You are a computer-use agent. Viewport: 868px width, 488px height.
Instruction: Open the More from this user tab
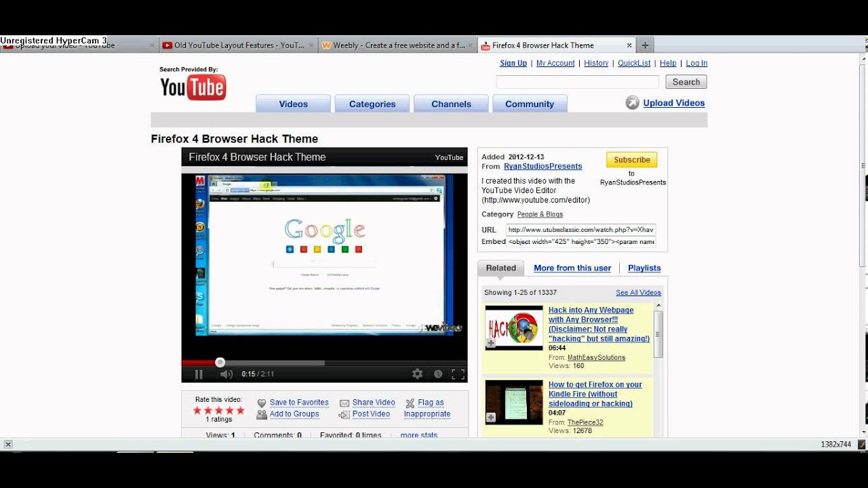coord(572,268)
